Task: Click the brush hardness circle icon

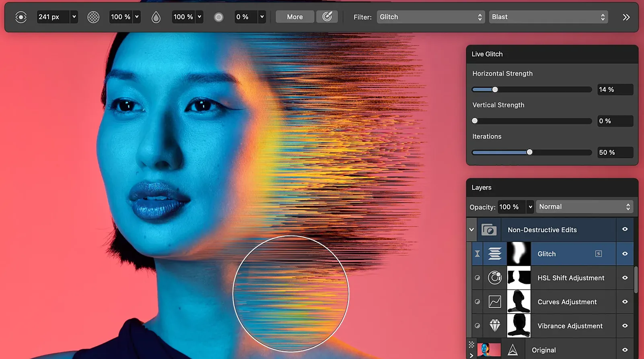Action: pos(218,17)
